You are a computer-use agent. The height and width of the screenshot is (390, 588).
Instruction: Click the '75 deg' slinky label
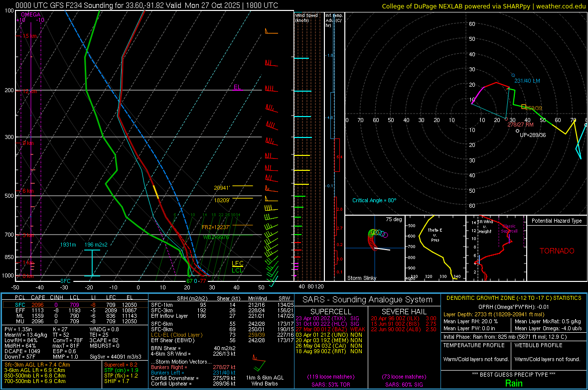[394, 219]
